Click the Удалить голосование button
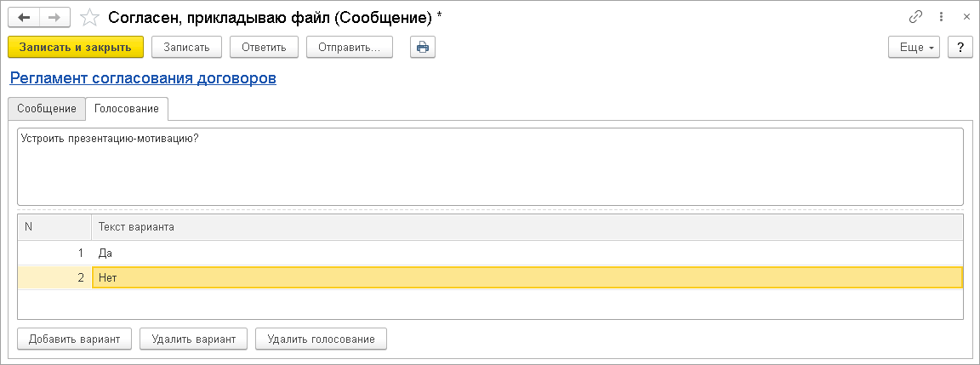 [x=322, y=339]
